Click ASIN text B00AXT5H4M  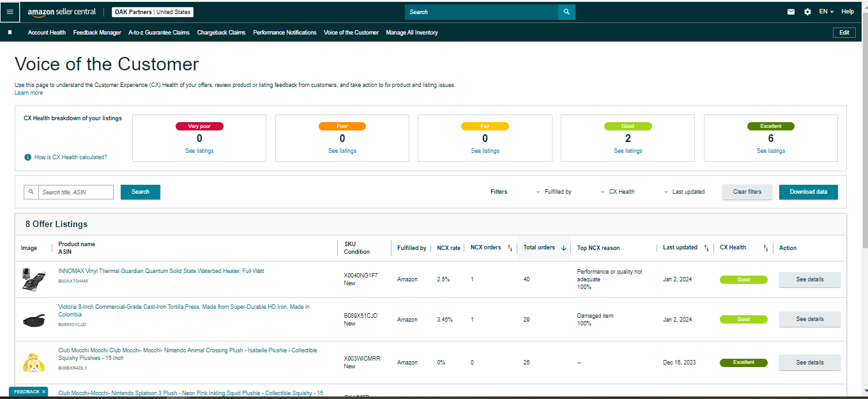73,281
